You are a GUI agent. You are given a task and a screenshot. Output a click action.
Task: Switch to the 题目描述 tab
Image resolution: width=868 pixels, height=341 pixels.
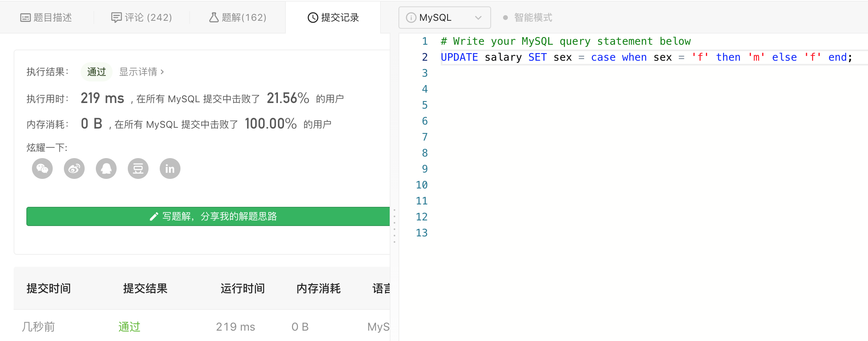[46, 18]
